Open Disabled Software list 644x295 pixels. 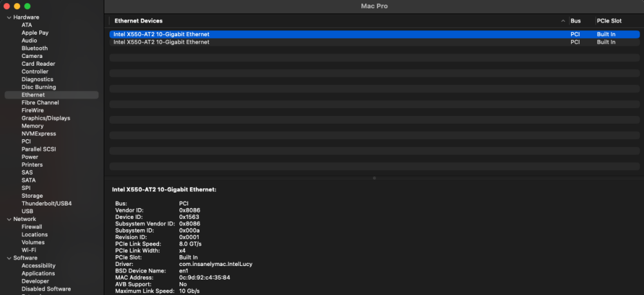tap(46, 289)
